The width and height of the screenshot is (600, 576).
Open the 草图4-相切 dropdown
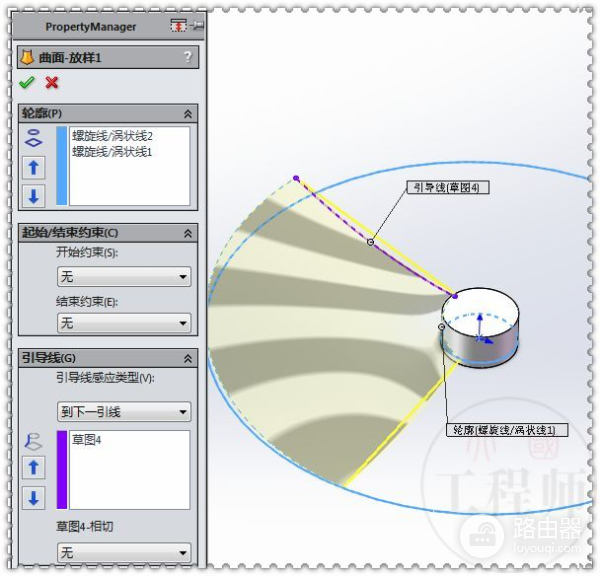click(x=124, y=553)
